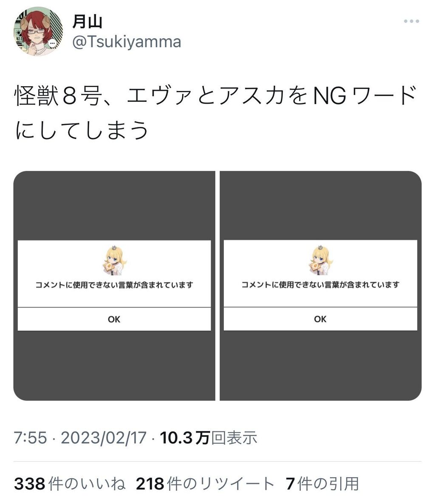Click the 7:55 timestamp

pos(30,438)
